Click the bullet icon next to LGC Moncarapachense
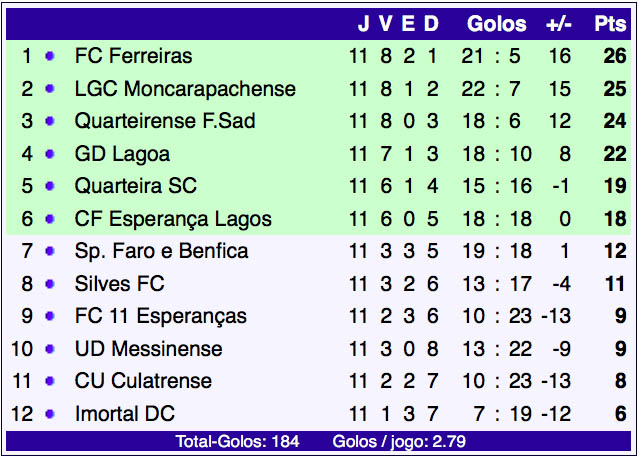Viewport: 640px width, 458px height. pyautogui.click(x=50, y=89)
